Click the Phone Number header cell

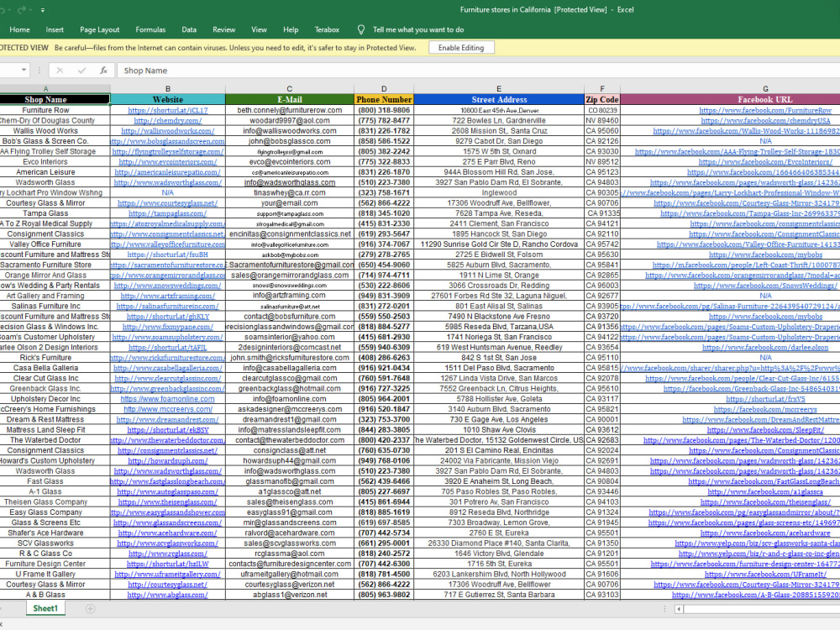point(384,99)
